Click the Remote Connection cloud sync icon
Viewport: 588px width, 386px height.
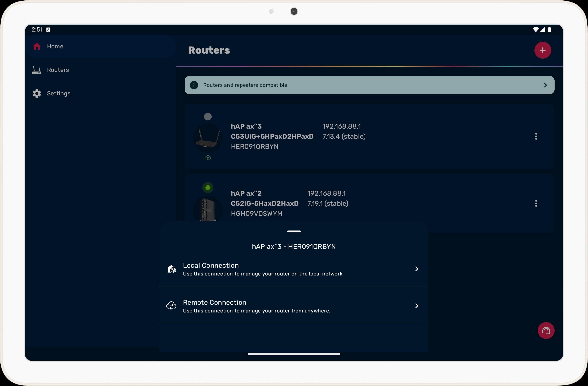(171, 306)
